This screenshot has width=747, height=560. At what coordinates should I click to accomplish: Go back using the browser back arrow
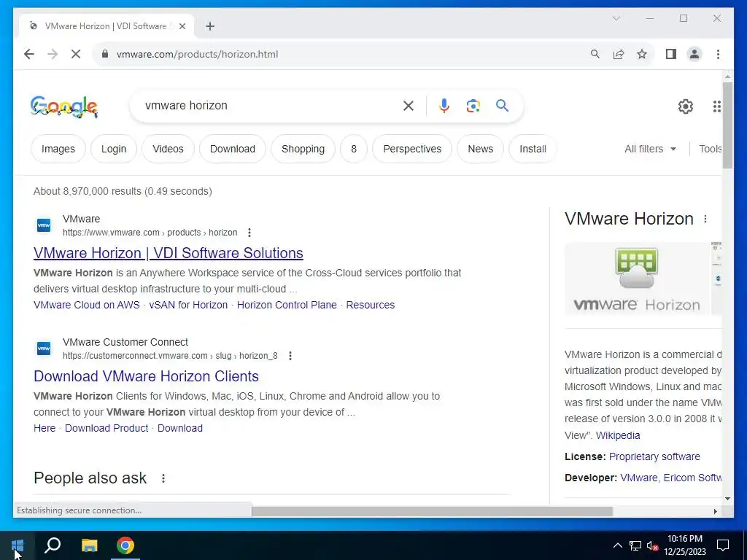tap(29, 54)
